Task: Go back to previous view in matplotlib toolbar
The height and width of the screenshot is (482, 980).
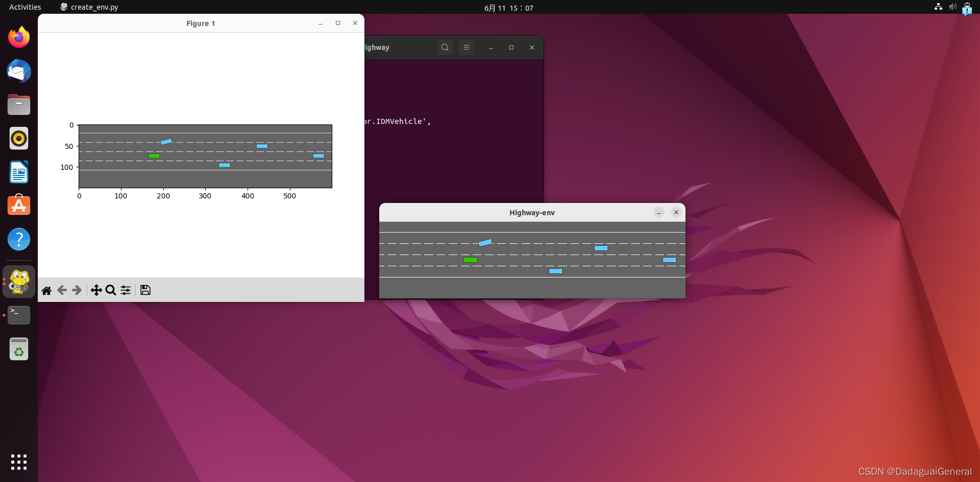Action: (62, 290)
